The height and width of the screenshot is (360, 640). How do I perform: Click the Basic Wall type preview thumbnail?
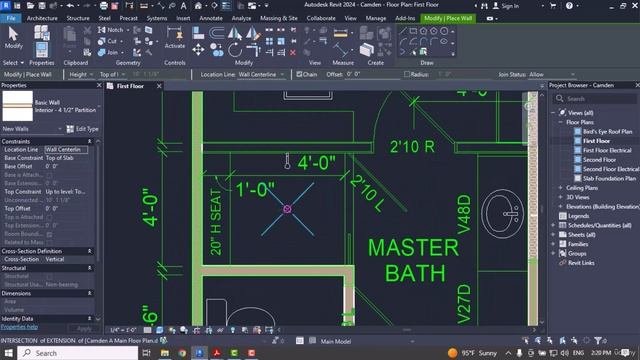(18, 106)
